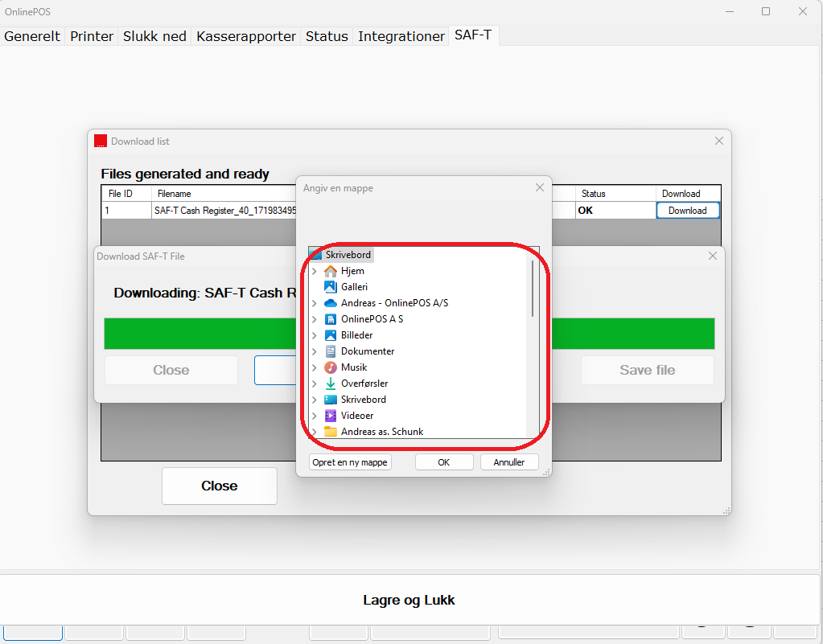Select the Musik folder icon

(330, 367)
